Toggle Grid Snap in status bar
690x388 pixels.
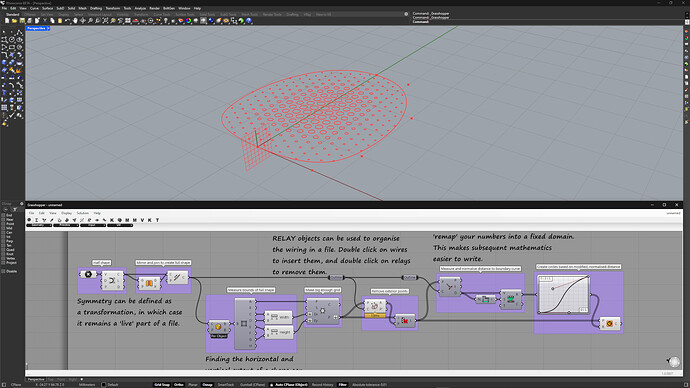pyautogui.click(x=162, y=384)
